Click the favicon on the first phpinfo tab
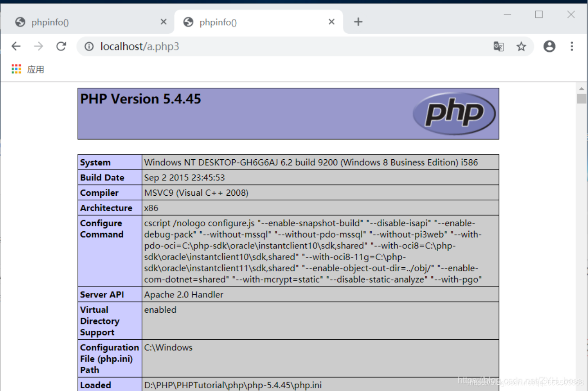Screen dimensions: 588x391 (x=20, y=22)
